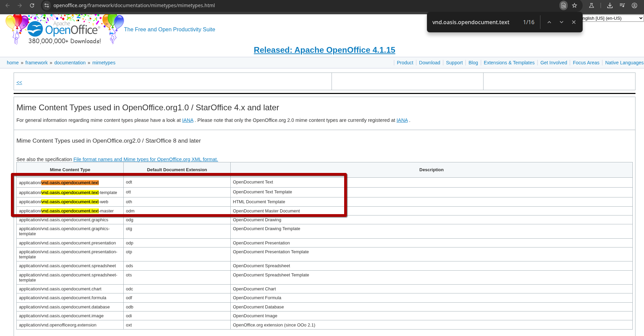Open the media controls icon
The height and width of the screenshot is (336, 644).
pyautogui.click(x=622, y=5)
